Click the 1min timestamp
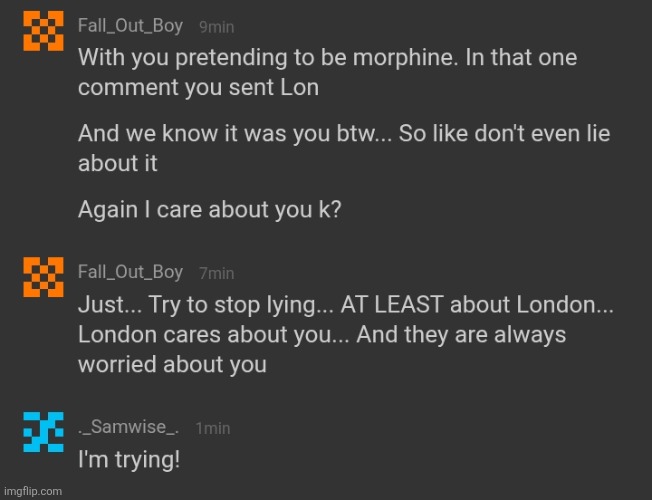Image resolution: width=652 pixels, height=500 pixels. point(212,428)
